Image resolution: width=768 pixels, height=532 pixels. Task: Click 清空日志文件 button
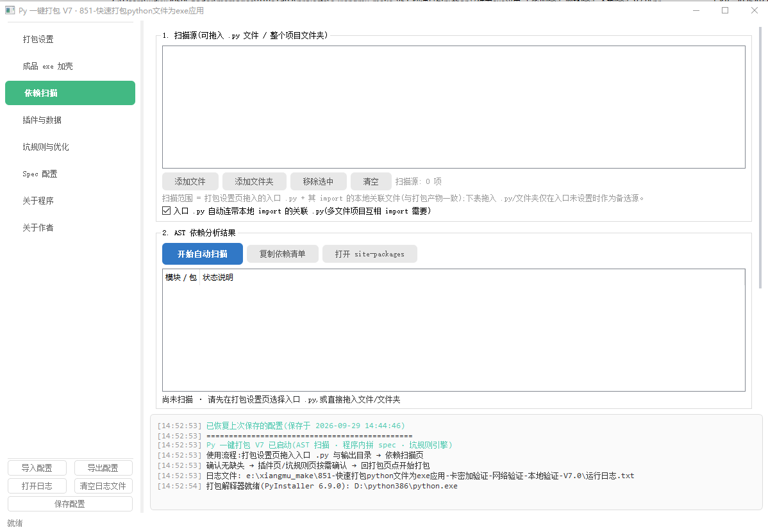point(103,486)
